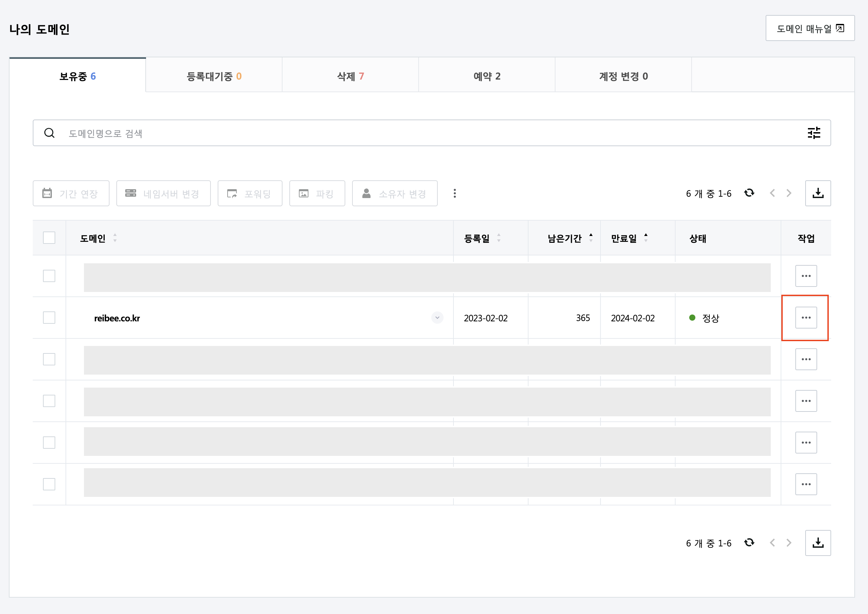Select the reibee.co.kr row checkbox
This screenshot has height=614, width=868.
(49, 317)
